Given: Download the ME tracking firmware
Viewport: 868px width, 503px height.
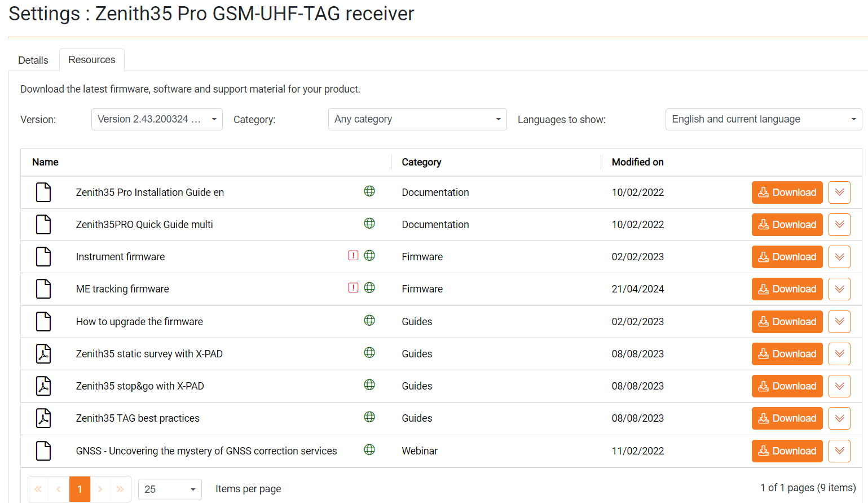Looking at the screenshot, I should tap(787, 289).
